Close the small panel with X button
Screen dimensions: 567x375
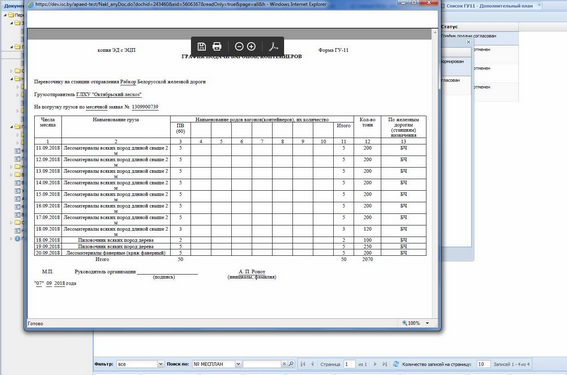468,42
